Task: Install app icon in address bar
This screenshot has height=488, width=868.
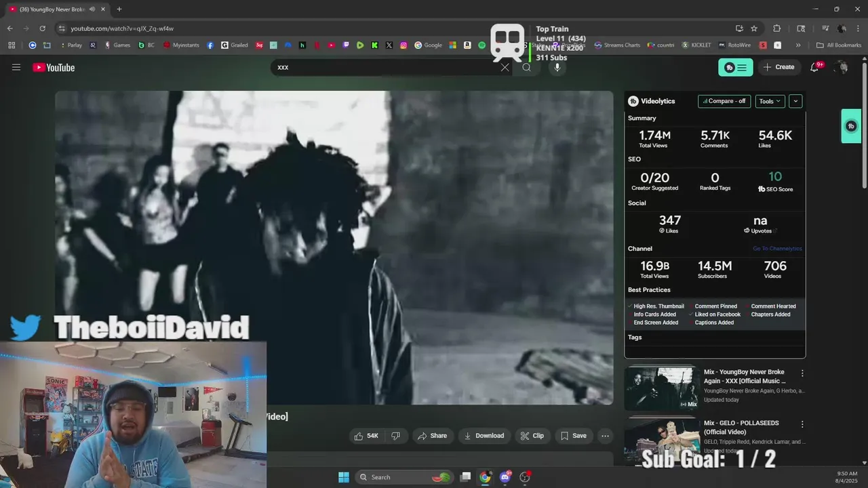Action: pos(739,28)
